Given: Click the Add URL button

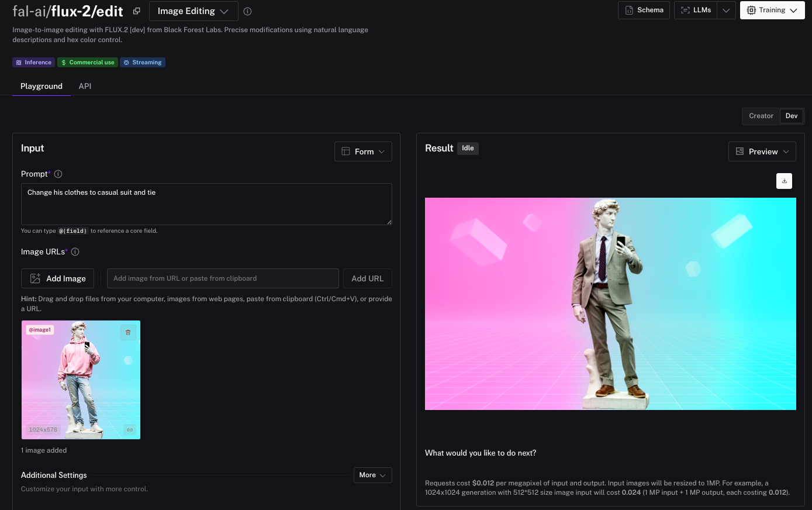Looking at the screenshot, I should click(367, 278).
